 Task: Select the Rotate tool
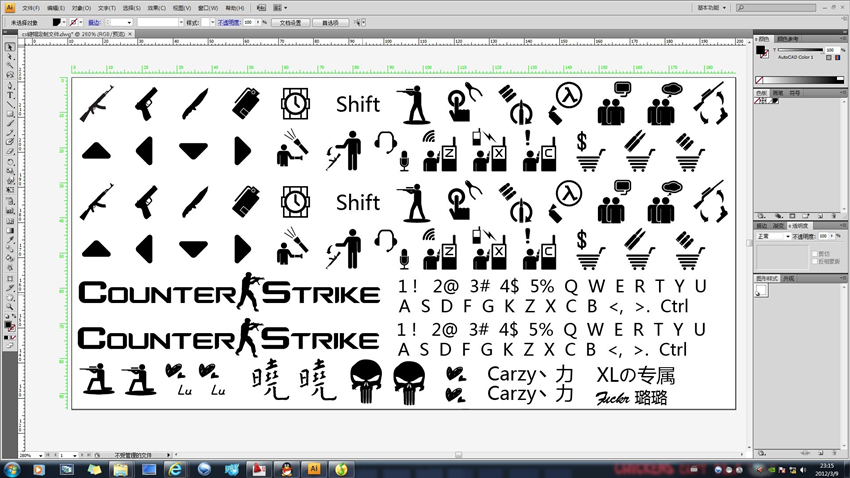click(x=10, y=162)
